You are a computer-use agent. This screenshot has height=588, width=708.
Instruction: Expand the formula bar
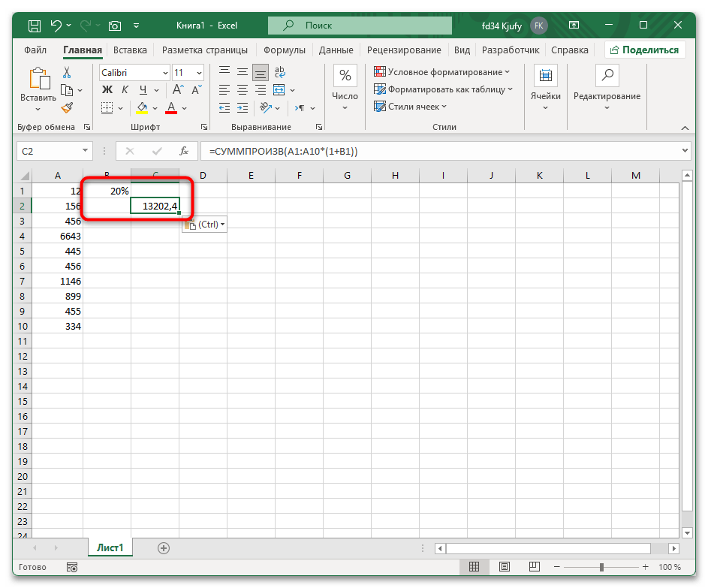point(685,150)
